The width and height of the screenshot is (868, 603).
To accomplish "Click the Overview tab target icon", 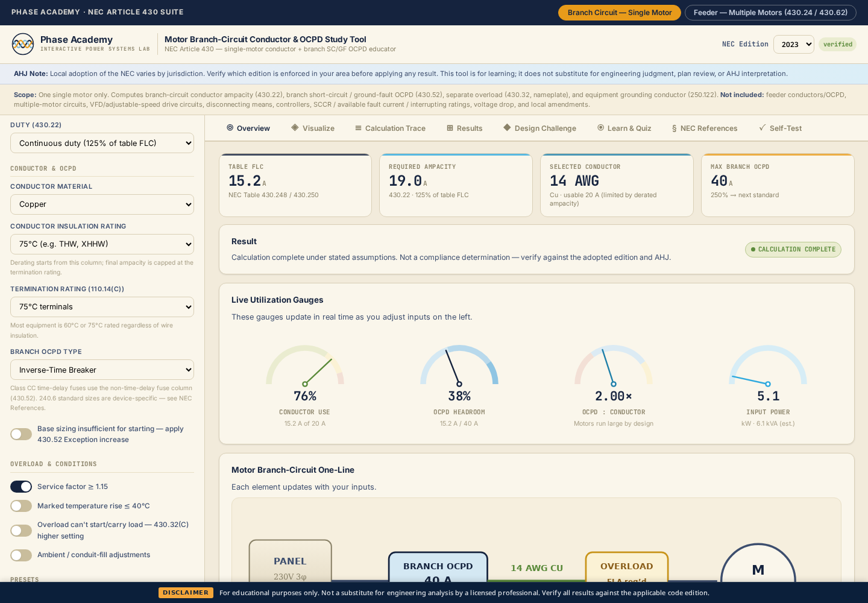I will 230,128.
